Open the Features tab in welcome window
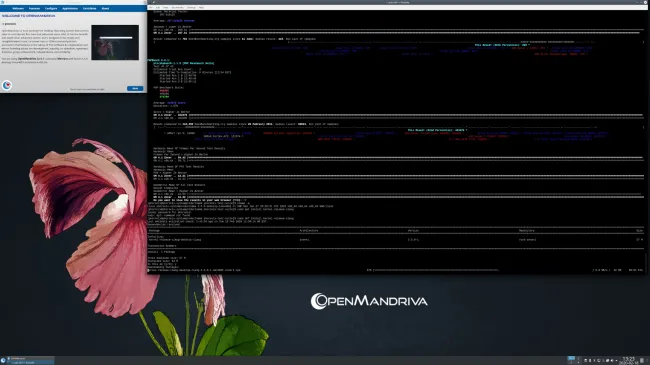 [x=34, y=8]
